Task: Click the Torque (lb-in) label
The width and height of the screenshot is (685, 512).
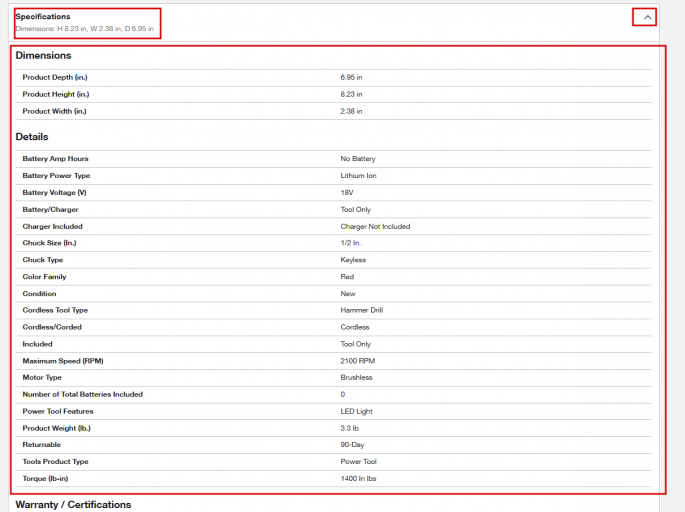Action: [x=45, y=479]
